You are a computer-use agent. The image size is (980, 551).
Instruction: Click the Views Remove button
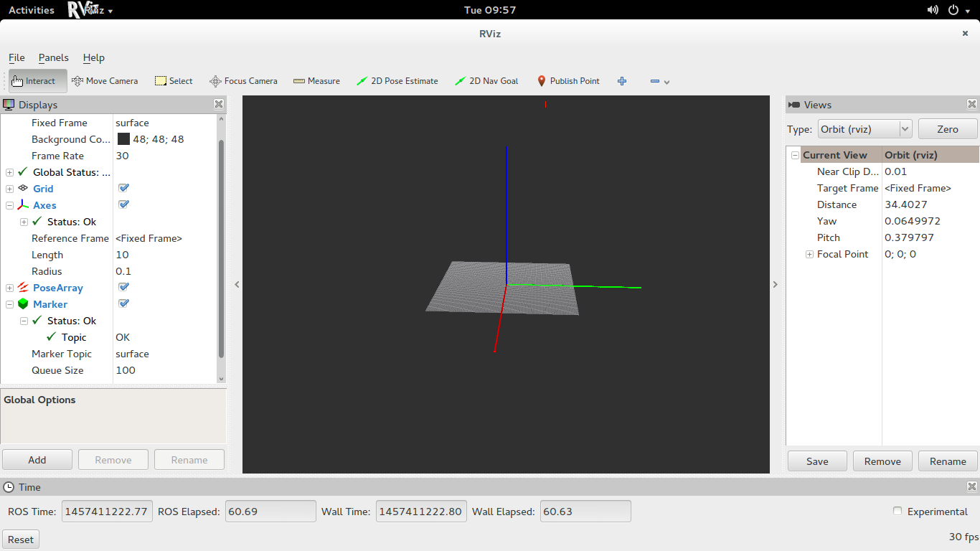pos(882,461)
